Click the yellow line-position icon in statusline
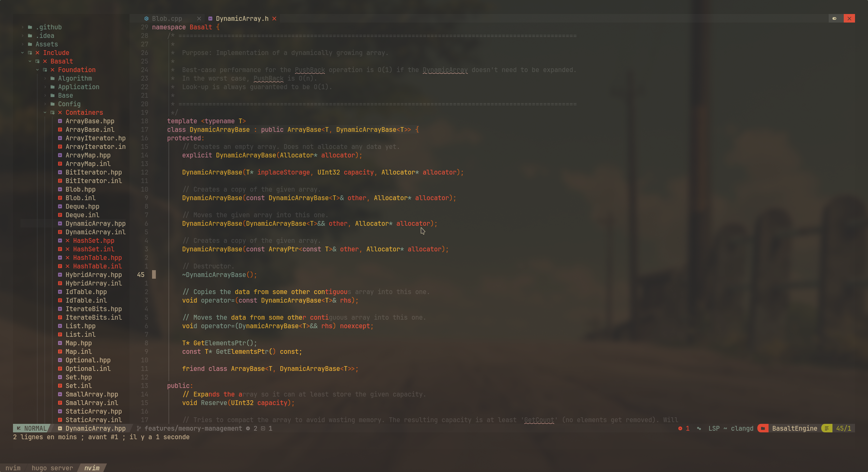868x472 pixels. pyautogui.click(x=827, y=428)
